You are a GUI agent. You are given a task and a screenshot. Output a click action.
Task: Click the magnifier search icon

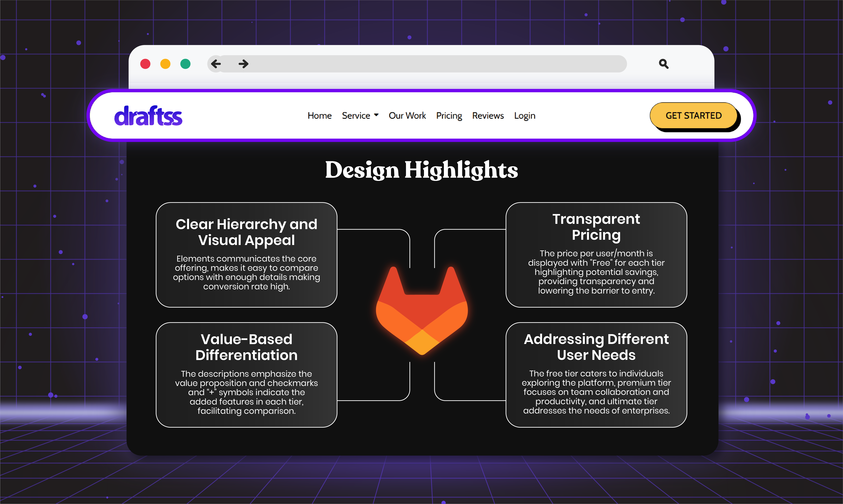pos(663,64)
